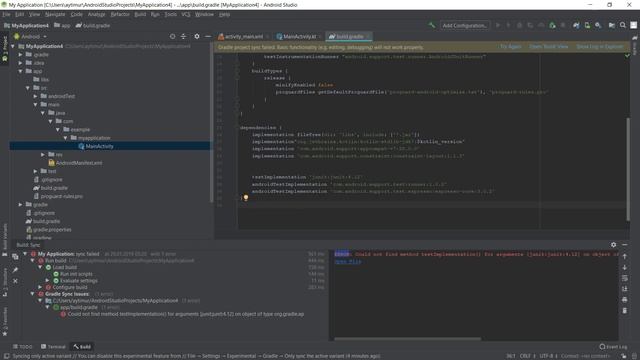Click editor vertical scrollbar

pos(628,169)
